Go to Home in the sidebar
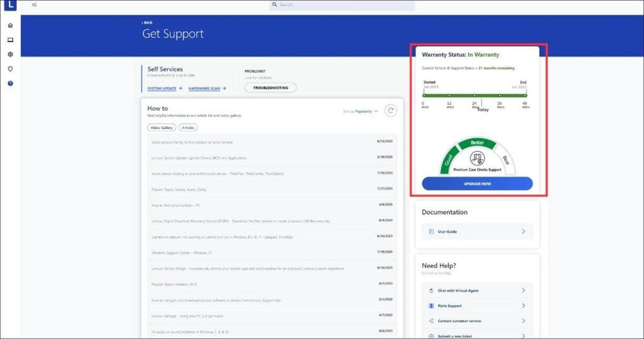Image resolution: width=644 pixels, height=339 pixels. [10, 25]
